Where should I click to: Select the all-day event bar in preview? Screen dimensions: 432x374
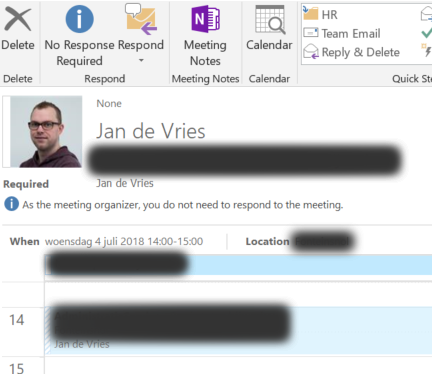(x=238, y=265)
